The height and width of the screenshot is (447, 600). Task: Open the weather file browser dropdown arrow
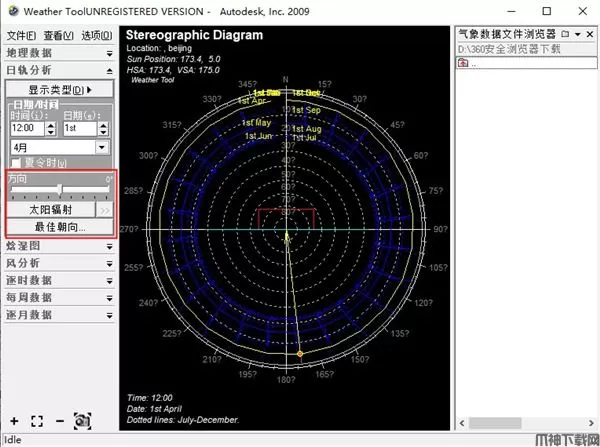(x=579, y=35)
